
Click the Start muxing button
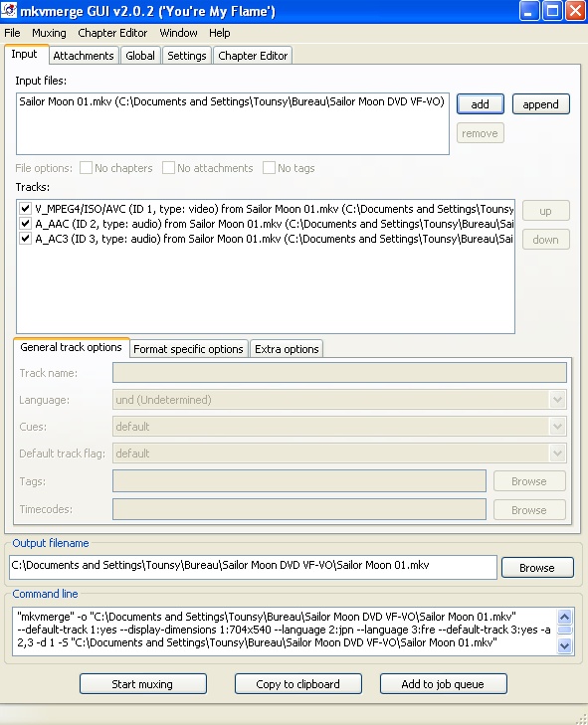click(x=142, y=684)
